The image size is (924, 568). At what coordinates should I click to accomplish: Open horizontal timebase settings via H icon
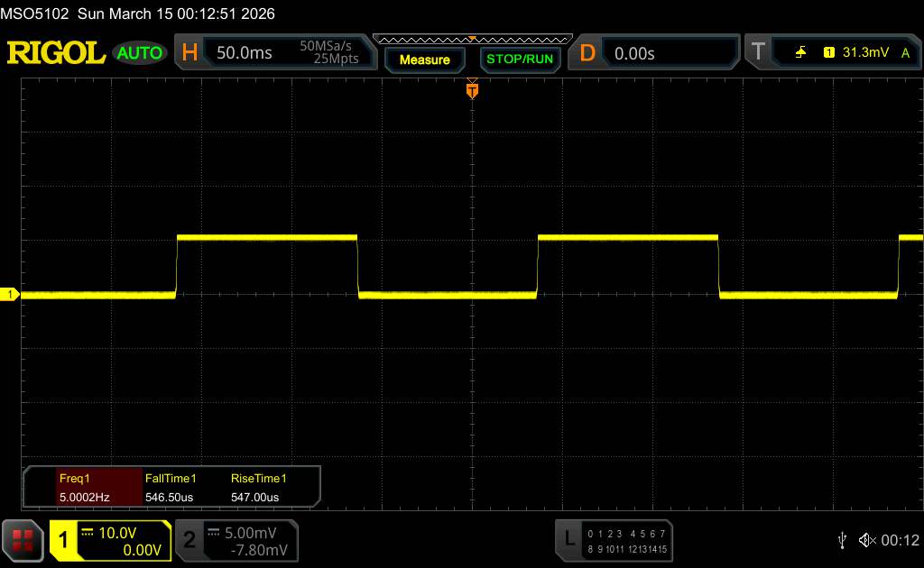[x=189, y=53]
